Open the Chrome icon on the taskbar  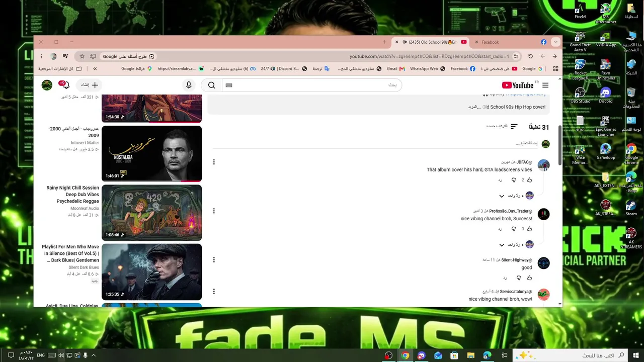pyautogui.click(x=405, y=355)
